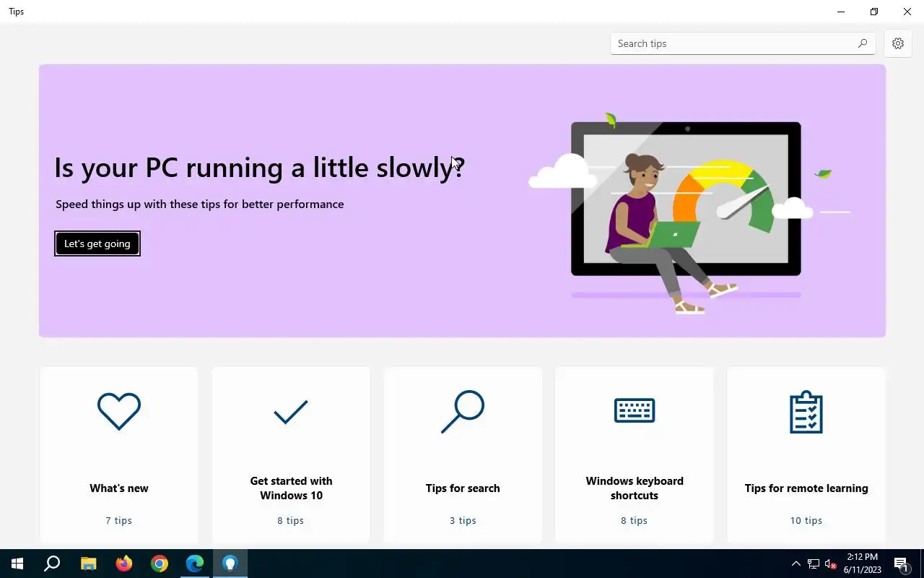924x578 pixels.
Task: Open Windows keyboard shortcuts keyboard icon
Action: [635, 410]
